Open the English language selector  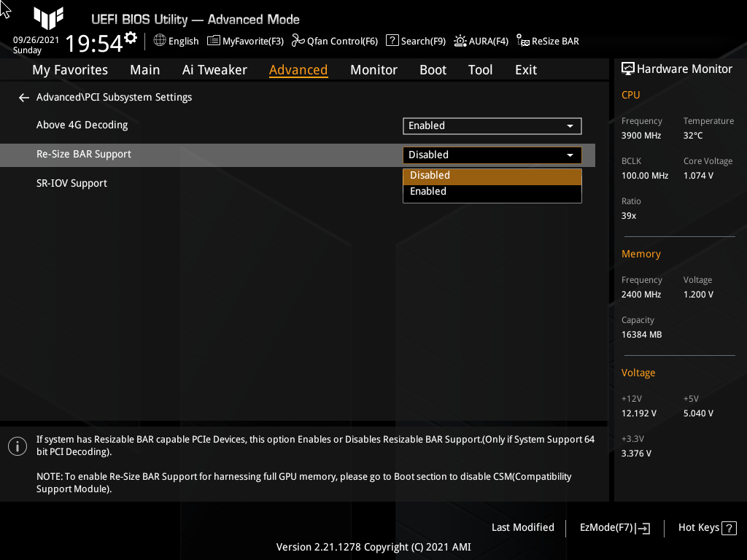tap(175, 41)
